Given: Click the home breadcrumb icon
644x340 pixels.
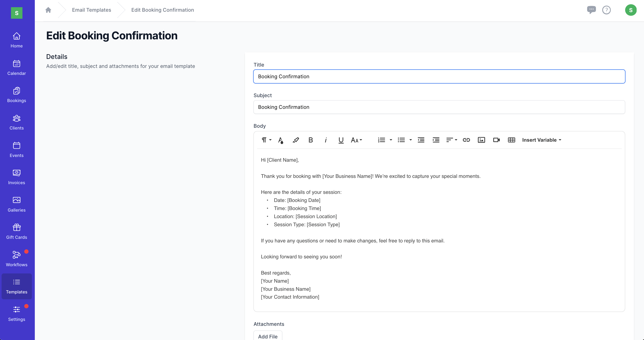Looking at the screenshot, I should pyautogui.click(x=48, y=10).
